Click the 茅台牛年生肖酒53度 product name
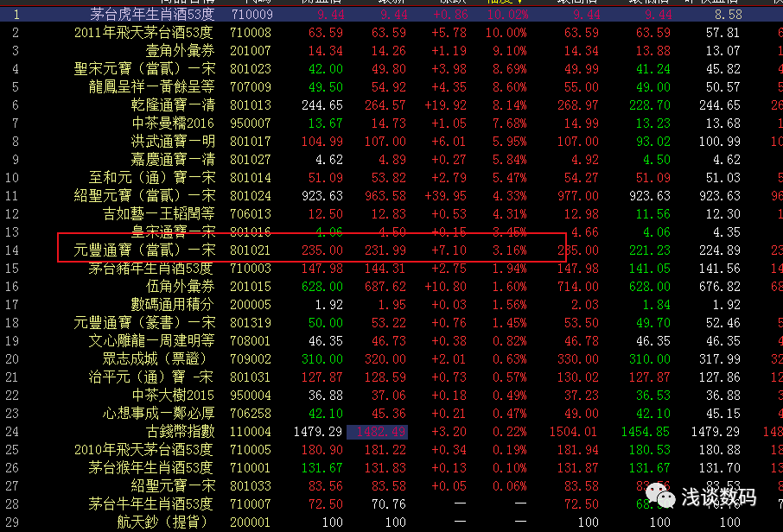Image resolution: width=783 pixels, height=532 pixels. [150, 504]
